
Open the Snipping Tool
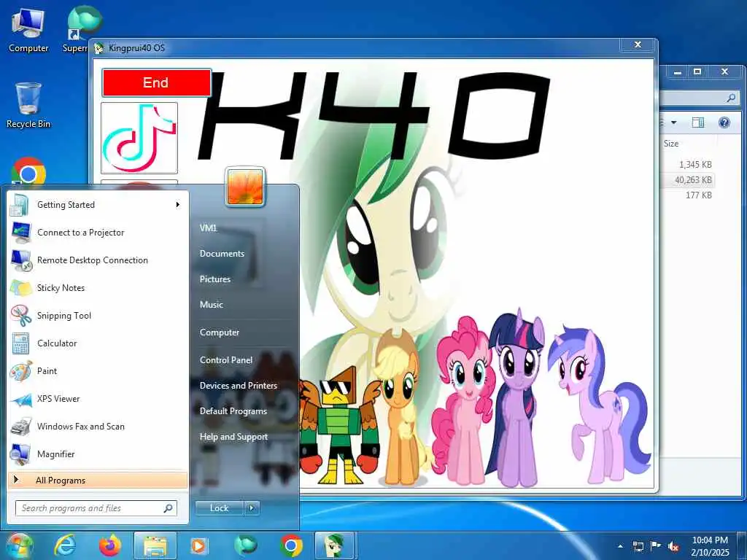[x=98, y=315]
